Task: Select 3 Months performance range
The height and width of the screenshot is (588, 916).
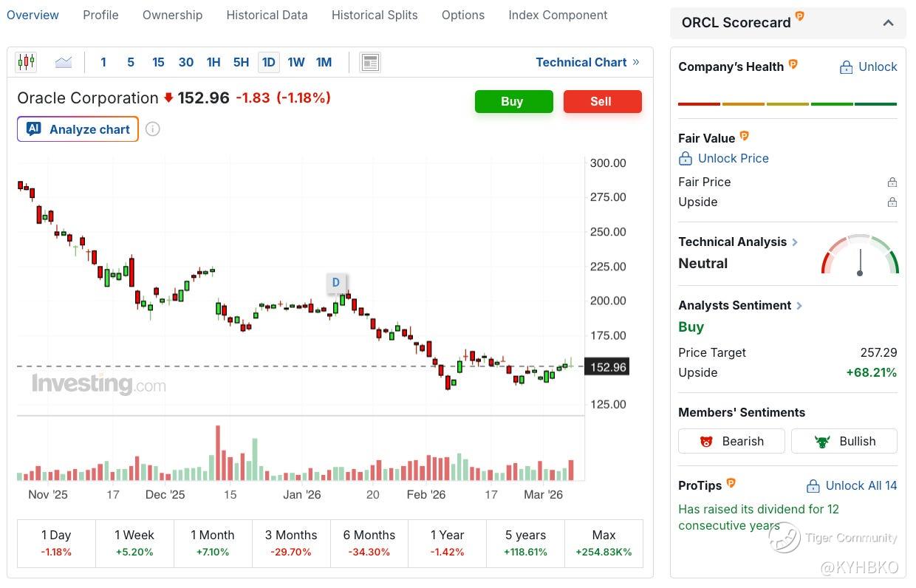Action: (291, 543)
